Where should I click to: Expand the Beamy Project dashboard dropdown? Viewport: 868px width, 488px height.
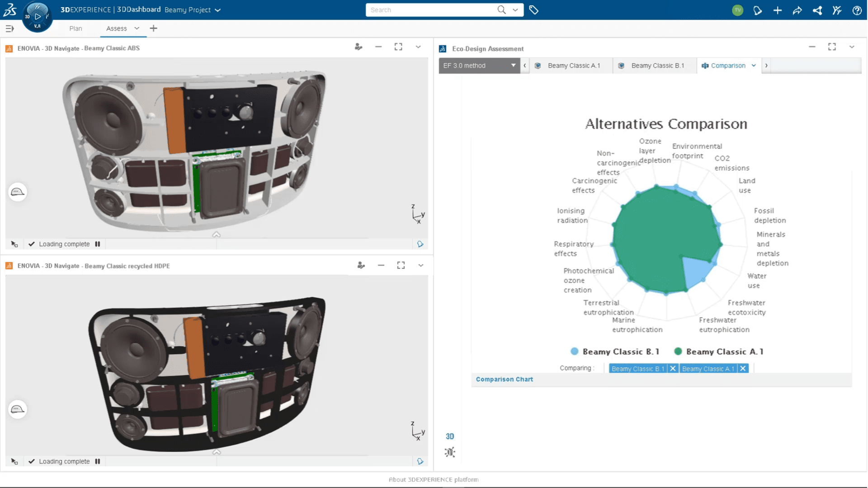(217, 10)
